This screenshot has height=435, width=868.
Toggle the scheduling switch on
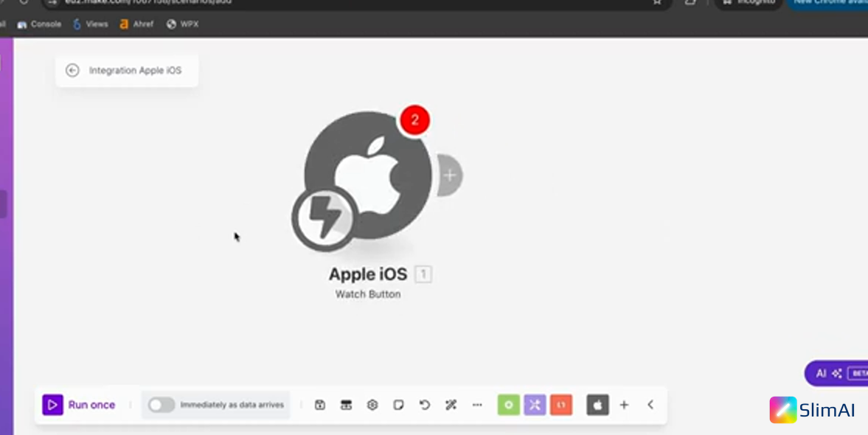pyautogui.click(x=161, y=405)
